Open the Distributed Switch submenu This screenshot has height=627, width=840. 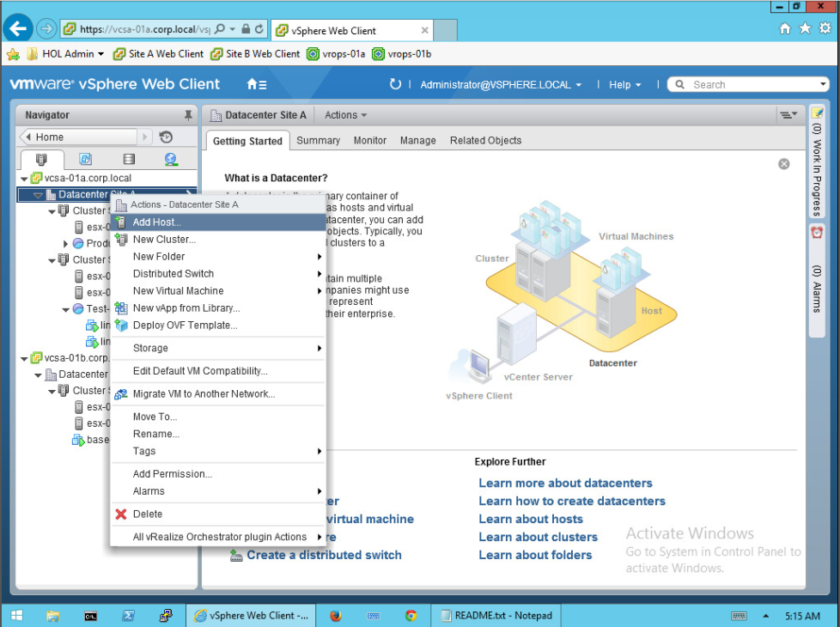click(x=218, y=273)
